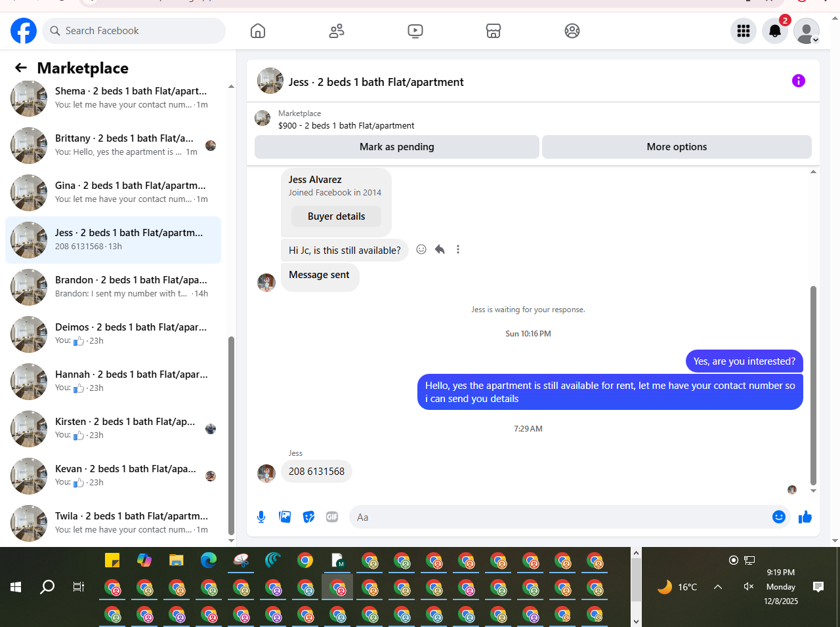Viewport: 840px width, 627px height.
Task: Open the Marketplace storefront icon in top navigation
Action: point(493,31)
